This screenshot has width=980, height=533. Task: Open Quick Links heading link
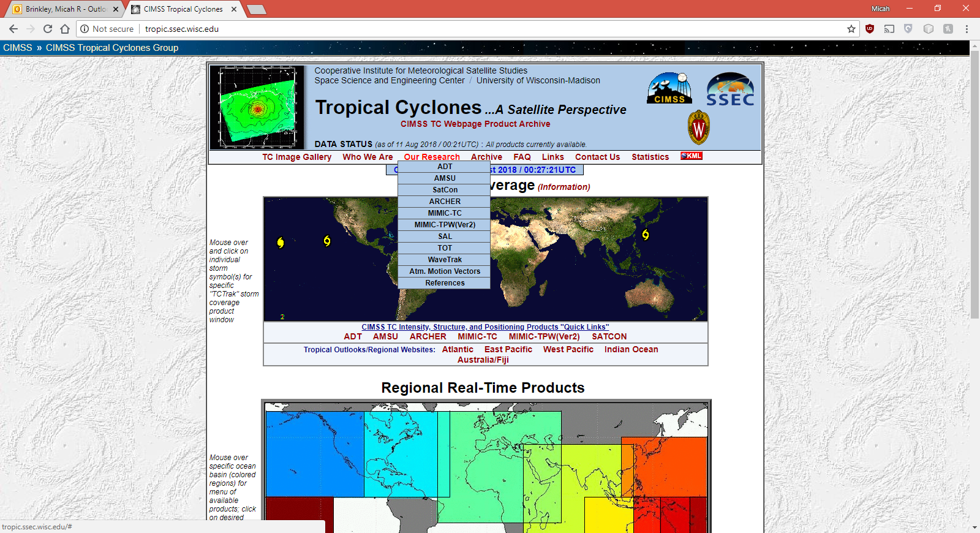(x=485, y=327)
